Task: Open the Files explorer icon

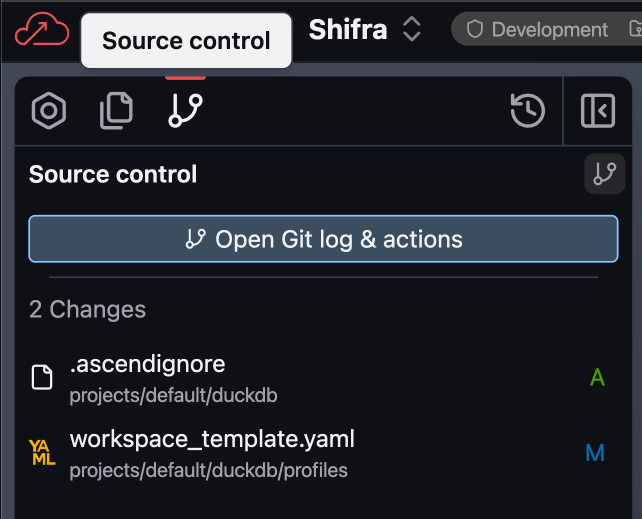Action: pyautogui.click(x=117, y=111)
